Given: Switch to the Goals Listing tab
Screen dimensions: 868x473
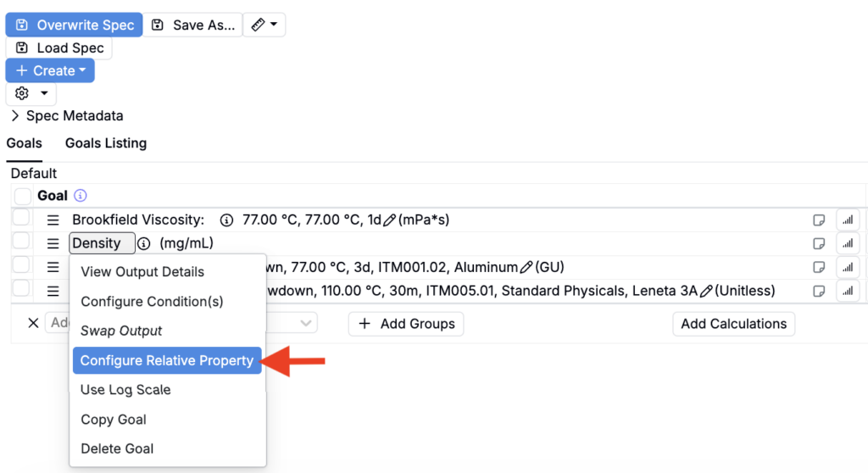Looking at the screenshot, I should pos(106,143).
